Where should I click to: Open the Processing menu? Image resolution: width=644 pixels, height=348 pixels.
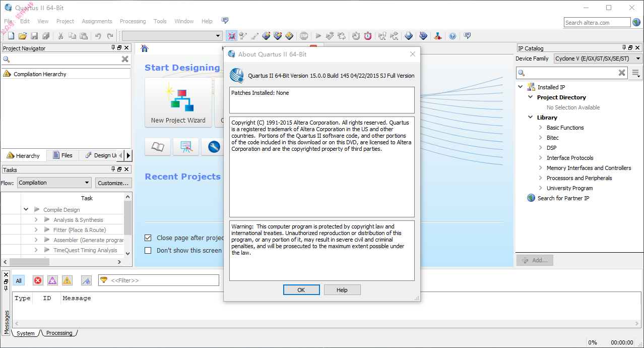(x=133, y=21)
